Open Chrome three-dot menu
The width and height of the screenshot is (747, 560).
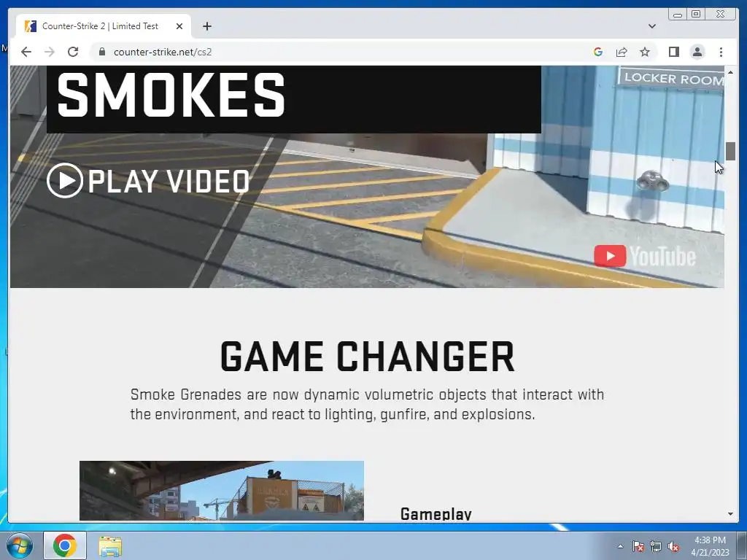pos(721,52)
